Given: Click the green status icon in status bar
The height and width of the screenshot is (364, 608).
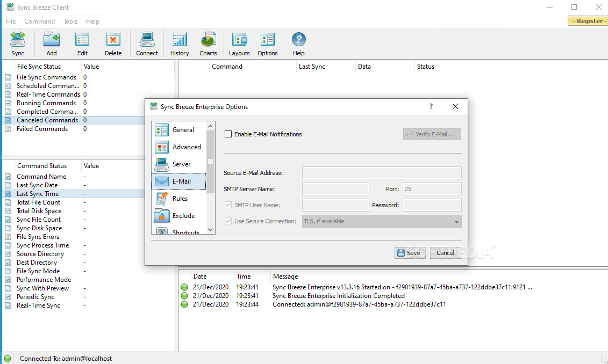Looking at the screenshot, I should pyautogui.click(x=8, y=359).
